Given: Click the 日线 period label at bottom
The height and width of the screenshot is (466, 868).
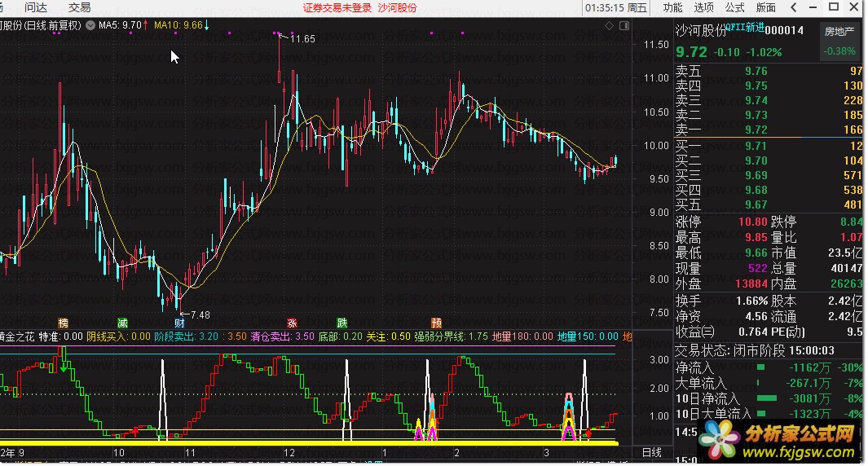Looking at the screenshot, I should coord(651,452).
